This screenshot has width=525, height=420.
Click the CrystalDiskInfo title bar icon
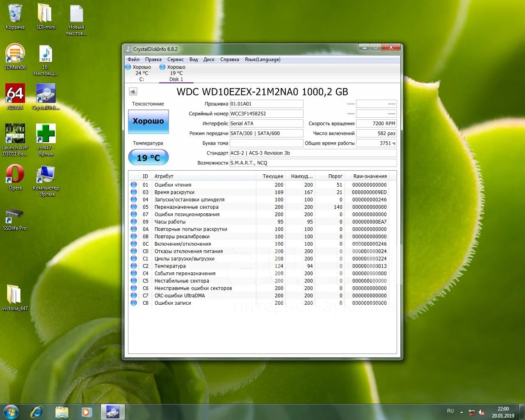point(129,49)
